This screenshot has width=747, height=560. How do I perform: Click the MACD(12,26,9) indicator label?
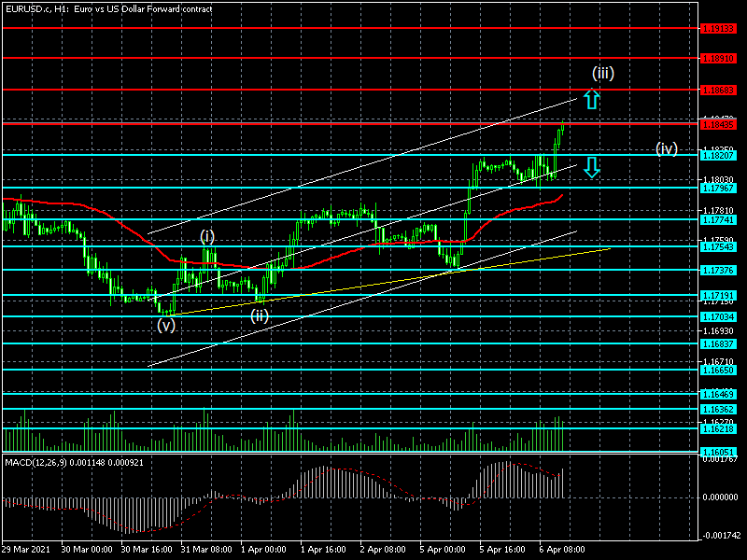[75, 462]
